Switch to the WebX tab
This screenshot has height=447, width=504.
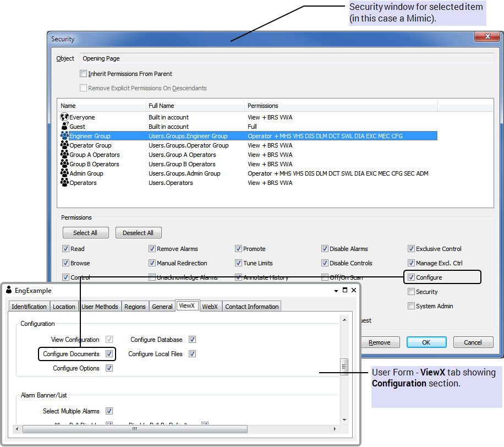pyautogui.click(x=210, y=307)
